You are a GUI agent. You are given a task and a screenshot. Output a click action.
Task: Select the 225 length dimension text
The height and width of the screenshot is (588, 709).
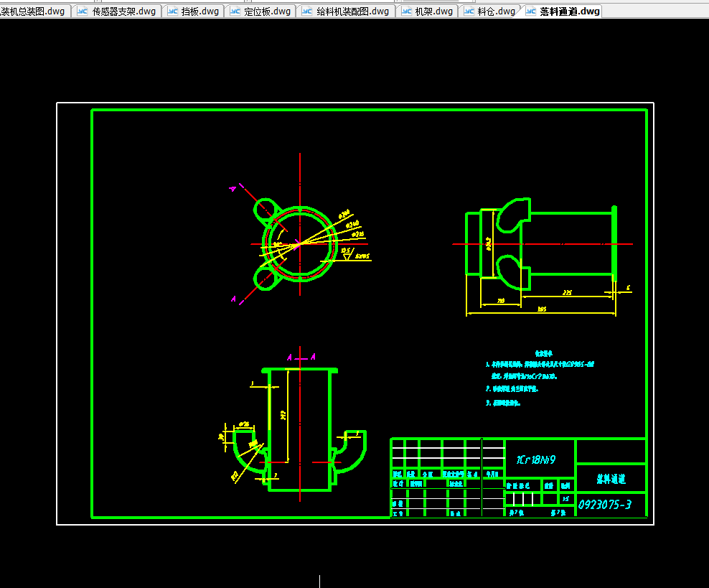point(567,293)
